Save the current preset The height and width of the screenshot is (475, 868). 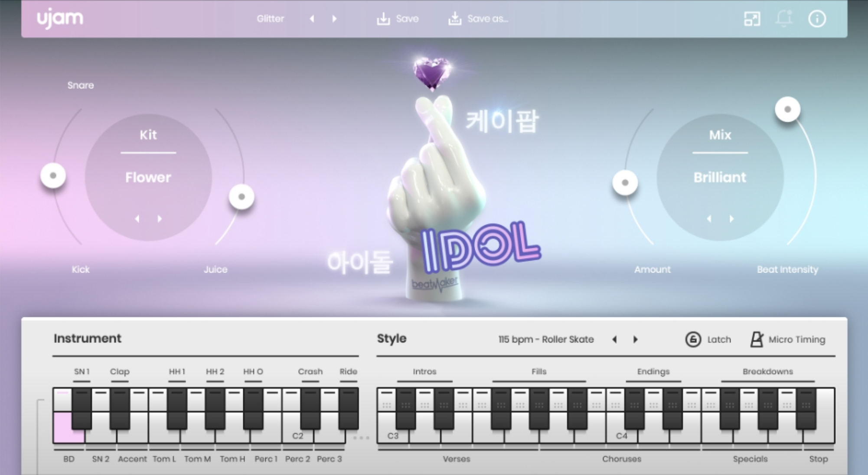pos(398,19)
